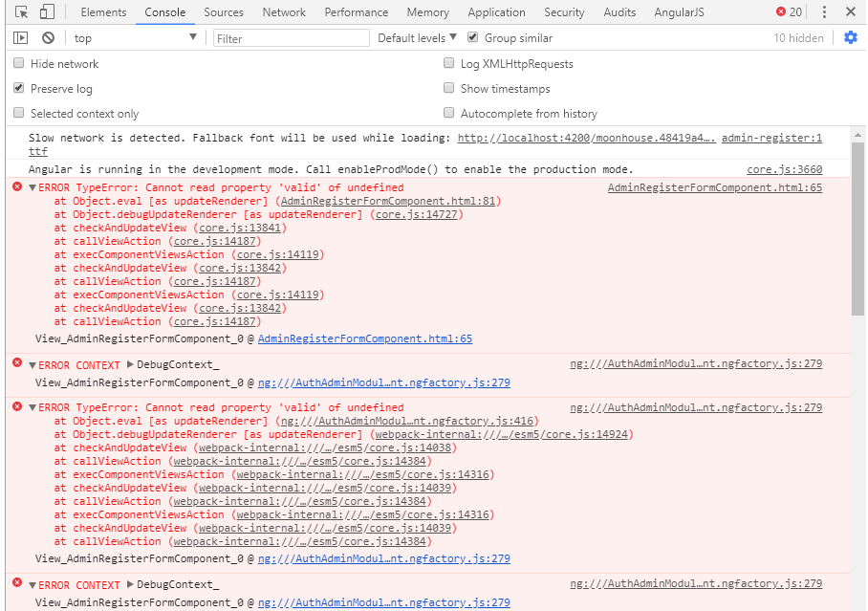Collapse the second ERROR TypeError stack trace

pos(33,407)
